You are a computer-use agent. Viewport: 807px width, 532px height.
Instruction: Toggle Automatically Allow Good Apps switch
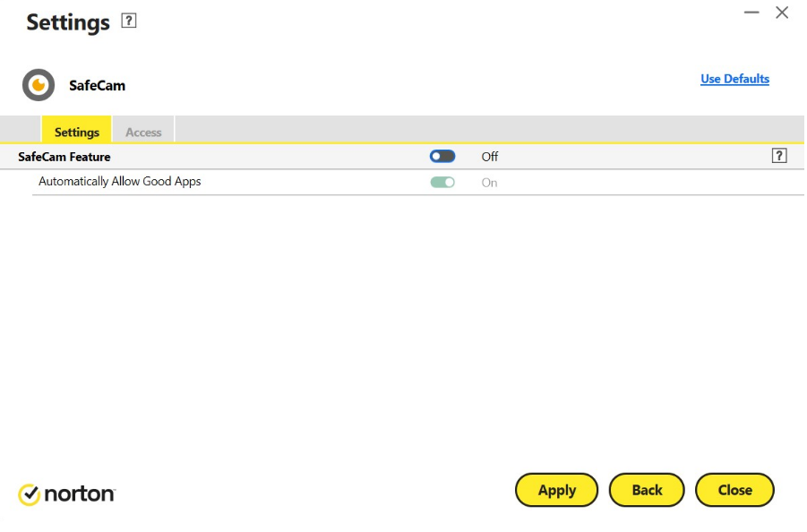442,182
